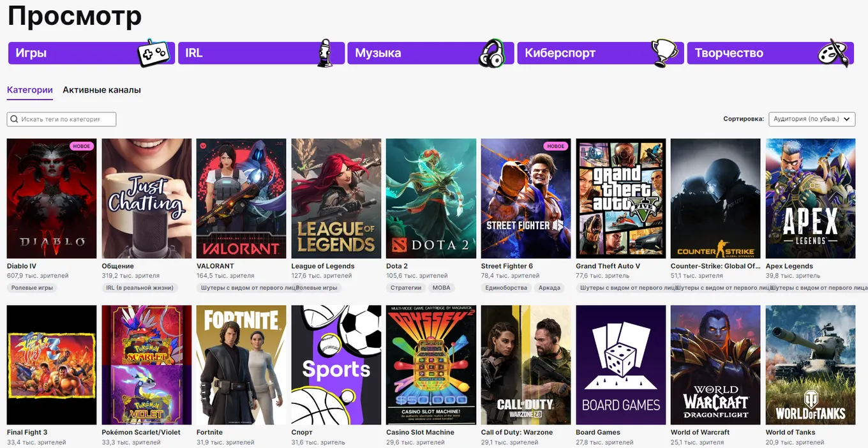Open the Street Fighter 6 cover art
This screenshot has height=448, width=868.
(x=526, y=198)
